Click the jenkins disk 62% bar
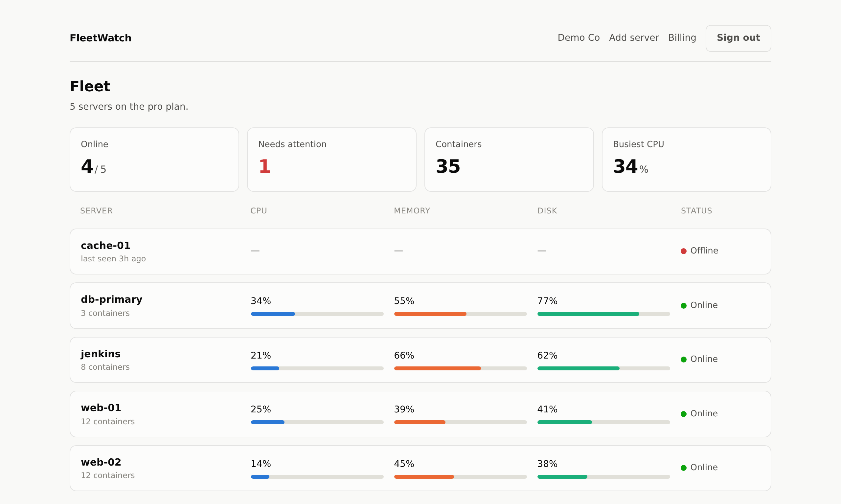This screenshot has width=841, height=504. [x=603, y=368]
